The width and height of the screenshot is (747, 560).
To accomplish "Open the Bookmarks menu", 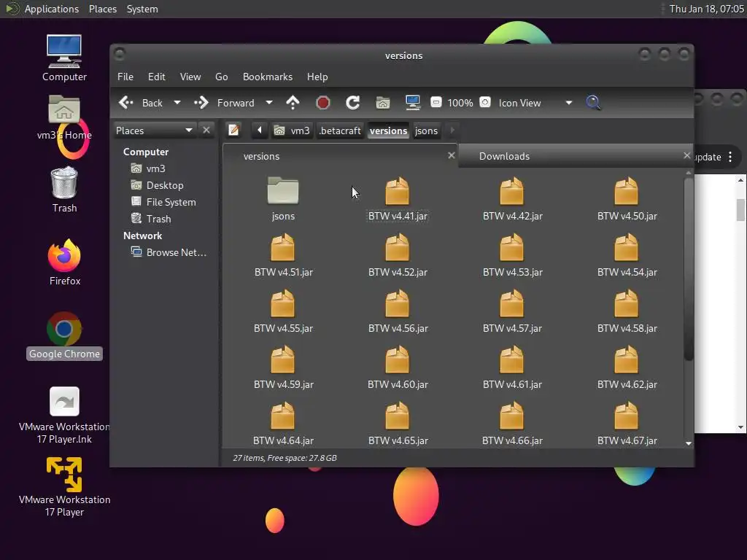I will [267, 77].
